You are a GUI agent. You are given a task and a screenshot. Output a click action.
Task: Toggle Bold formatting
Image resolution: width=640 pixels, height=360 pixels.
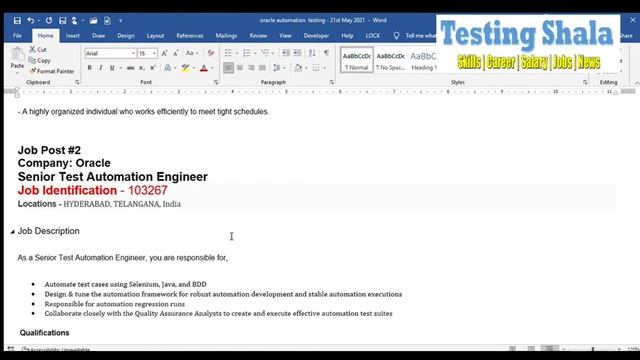[89, 68]
